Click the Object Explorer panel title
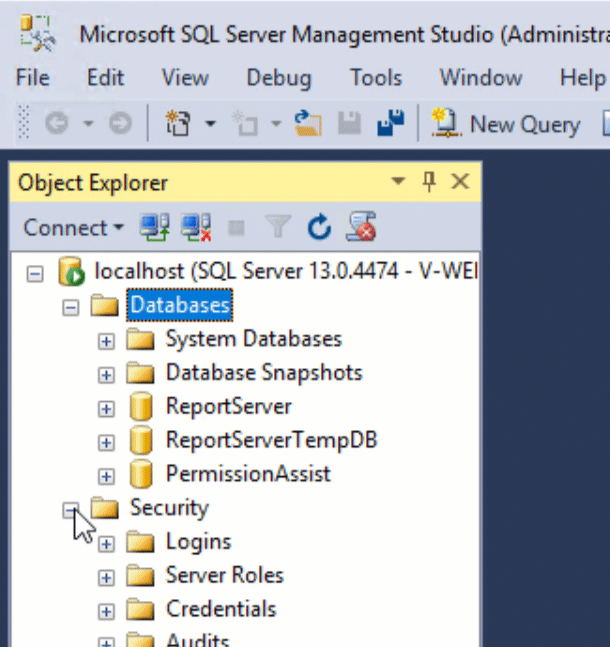 click(x=93, y=183)
